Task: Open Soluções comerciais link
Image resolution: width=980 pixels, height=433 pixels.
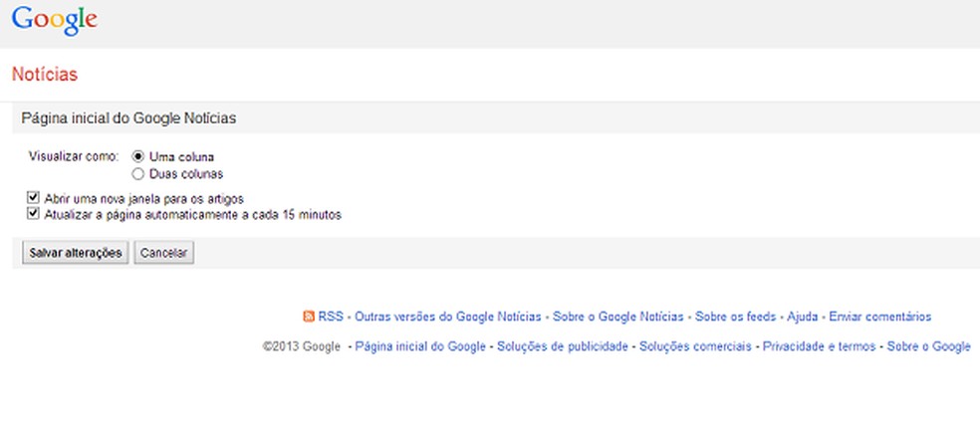Action: click(x=695, y=346)
